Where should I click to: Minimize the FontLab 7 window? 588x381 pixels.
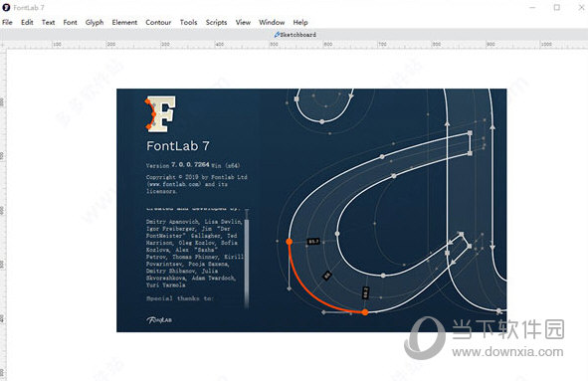click(532, 8)
